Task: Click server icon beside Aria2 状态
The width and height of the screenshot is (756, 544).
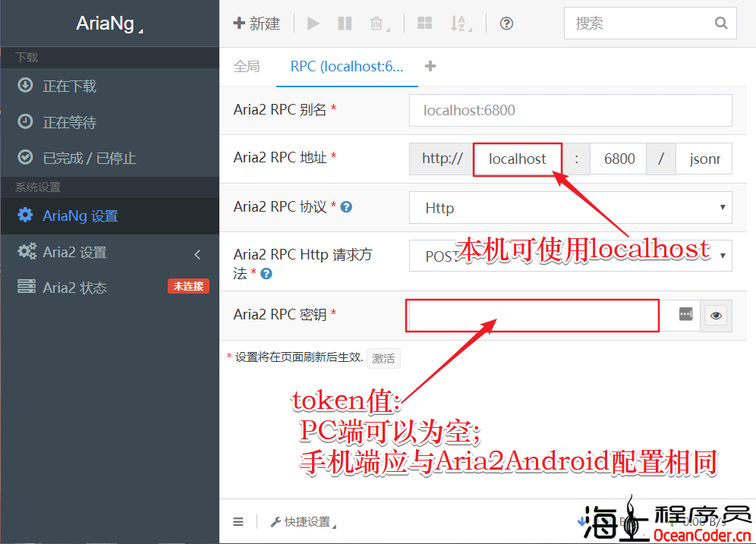Action: click(x=27, y=286)
